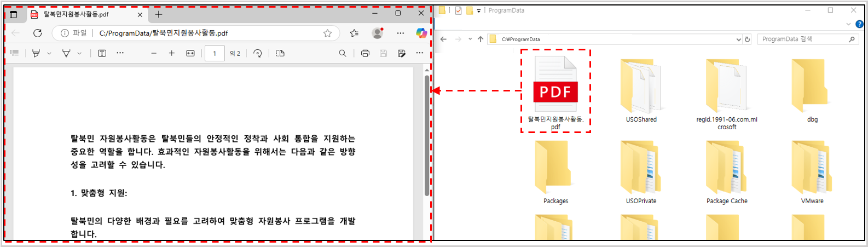This screenshot has height=247, width=868.
Task: Expand the Highlight tool options arrow
Action: coord(79,53)
